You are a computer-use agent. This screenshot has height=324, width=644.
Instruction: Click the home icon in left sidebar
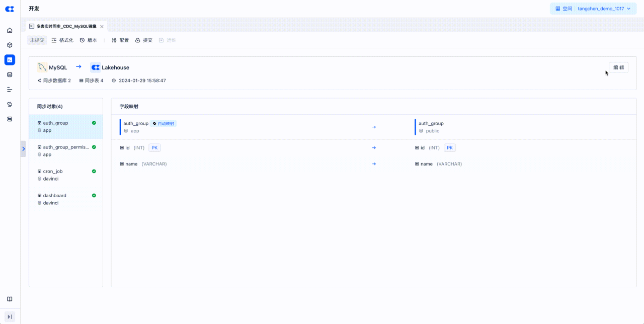(x=10, y=30)
